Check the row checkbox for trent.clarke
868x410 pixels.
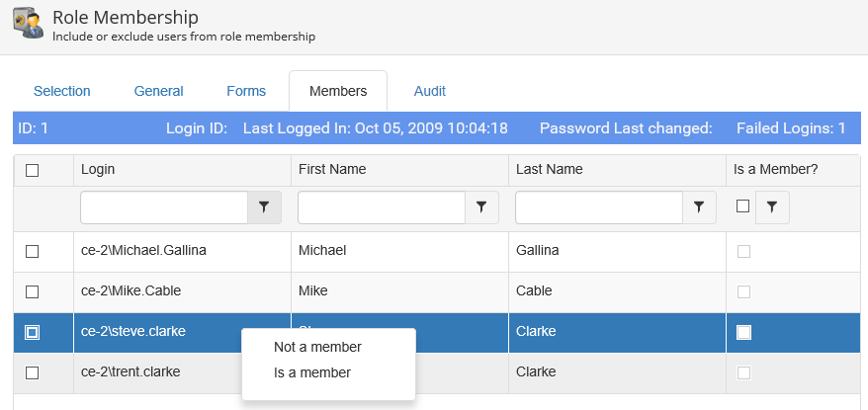click(32, 373)
